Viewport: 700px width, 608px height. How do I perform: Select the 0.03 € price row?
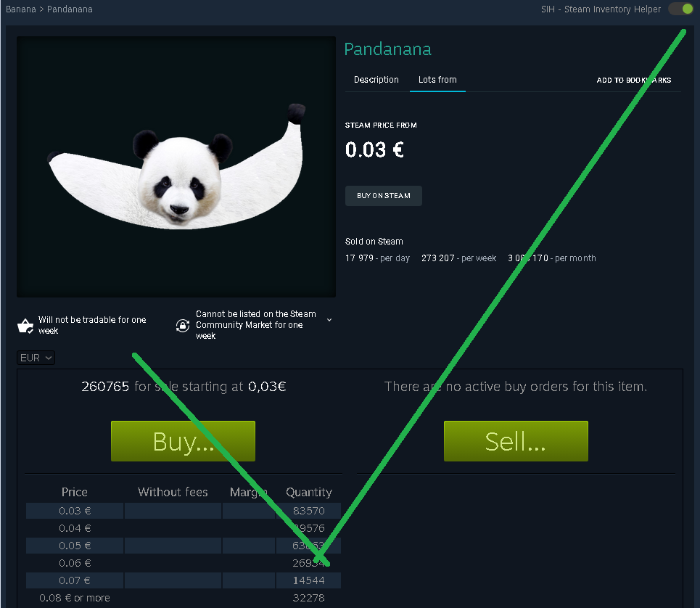[184, 511]
